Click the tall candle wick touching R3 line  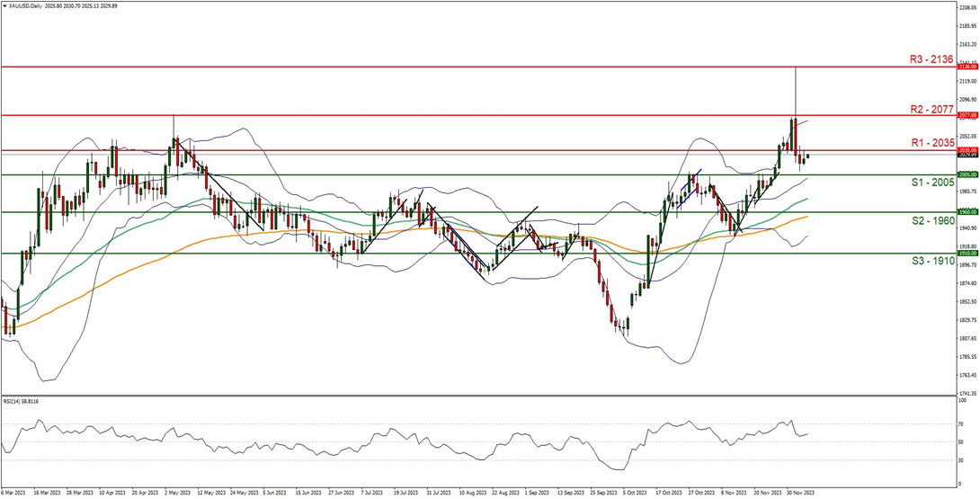click(796, 90)
